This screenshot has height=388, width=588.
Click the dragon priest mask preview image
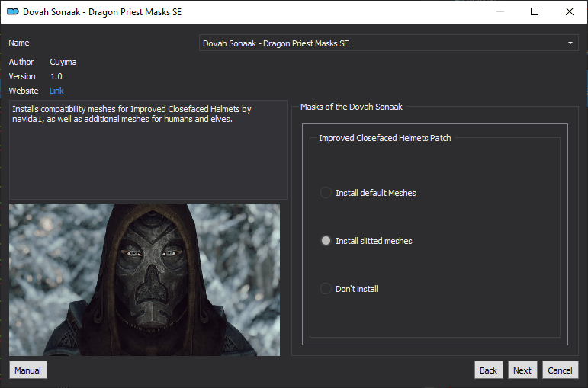[144, 280]
